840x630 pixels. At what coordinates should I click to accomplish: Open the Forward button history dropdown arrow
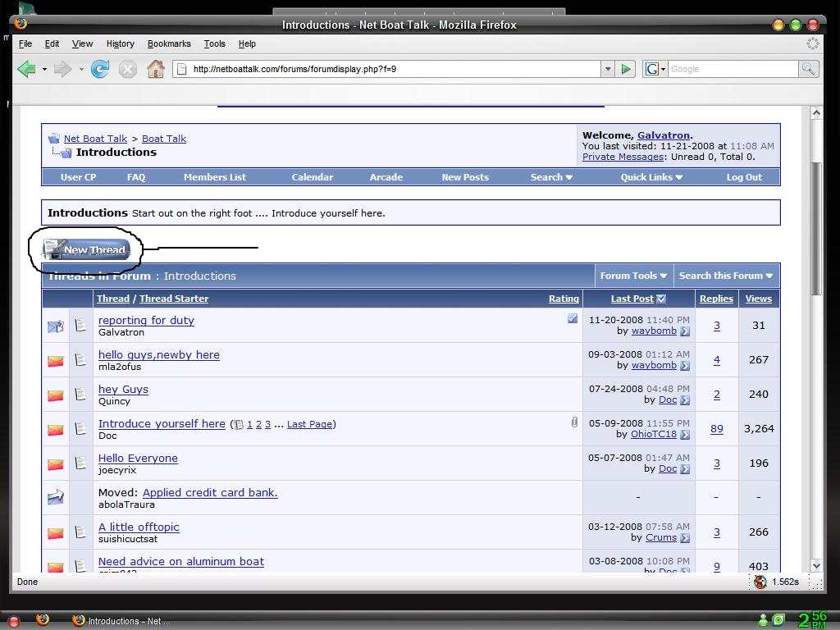tap(81, 69)
